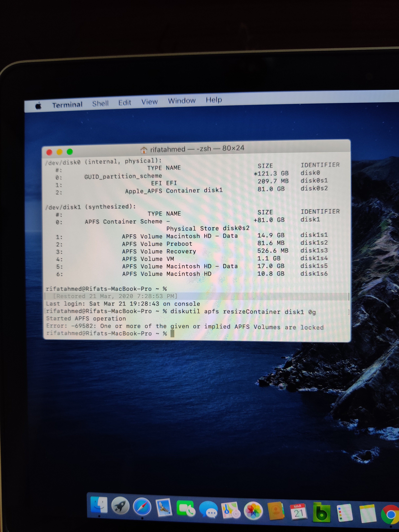Open Messages app in Dock
Image resolution: width=399 pixels, height=532 pixels.
point(208,509)
